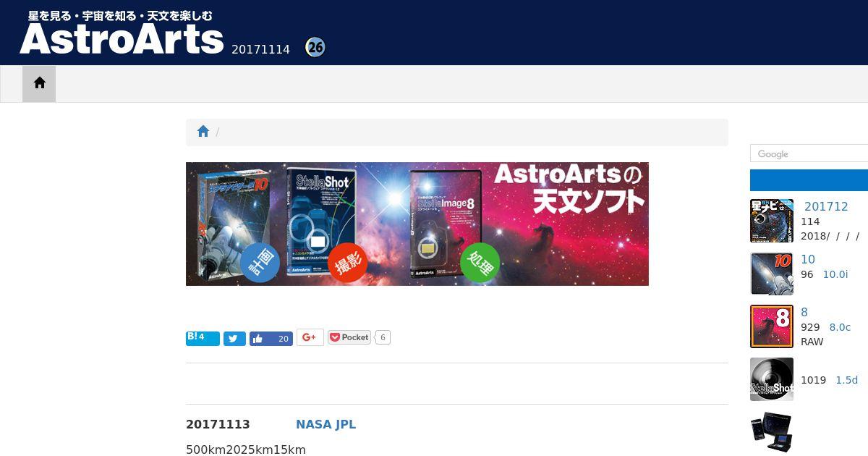Open StellaNavigator 10 product thumbnail
Viewport: 868px width, 456px height.
(x=772, y=274)
